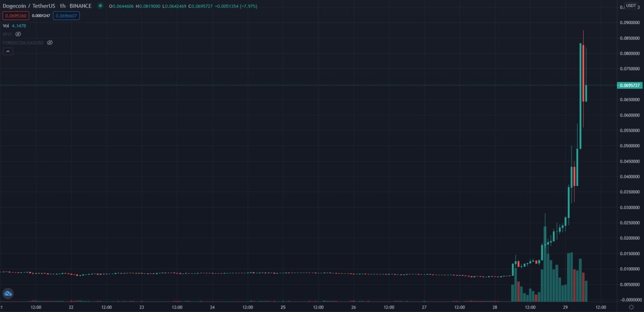
Task: Open the USDT currency selector
Action: [x=631, y=6]
